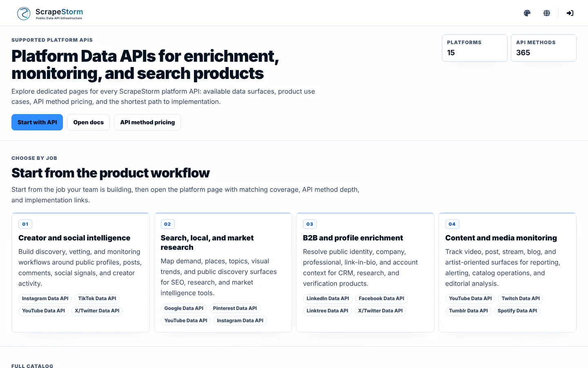Open YouTube Data API in Content monitoring card
This screenshot has height=368, width=588.
(x=470, y=298)
